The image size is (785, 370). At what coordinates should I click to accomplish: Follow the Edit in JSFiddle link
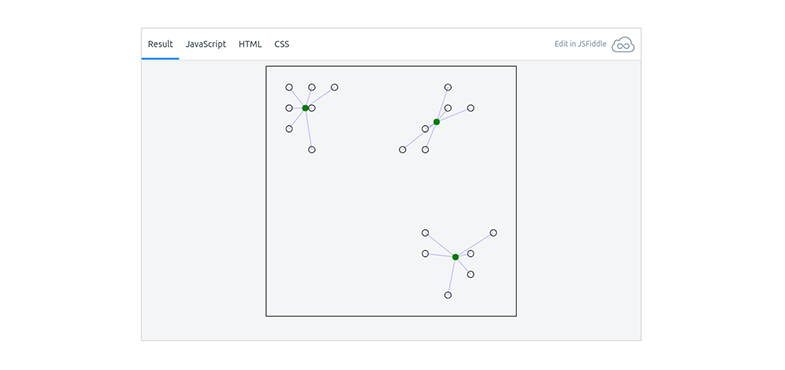tap(580, 44)
